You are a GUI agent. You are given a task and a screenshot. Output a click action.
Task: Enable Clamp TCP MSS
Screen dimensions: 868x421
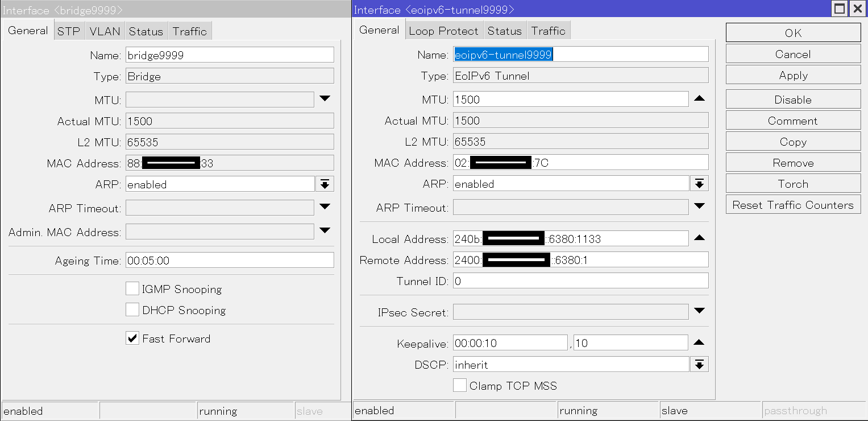pyautogui.click(x=460, y=385)
